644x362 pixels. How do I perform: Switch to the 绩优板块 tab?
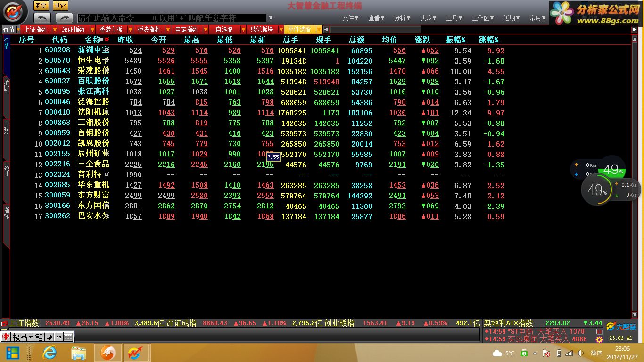pos(262,29)
